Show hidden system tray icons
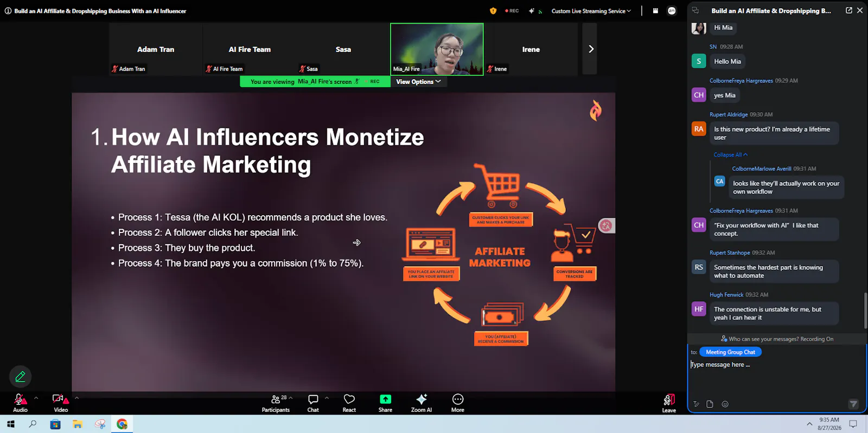The image size is (868, 433). pos(809,424)
